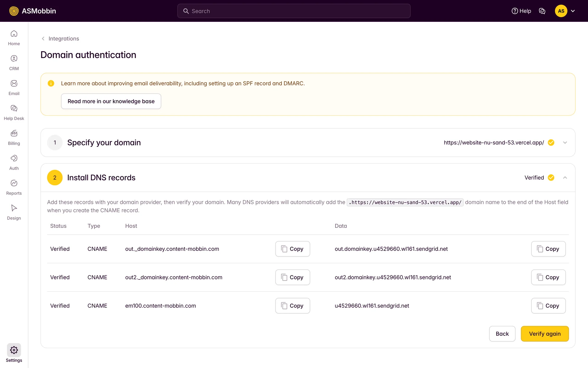
Task: Open the Help menu in header
Action: 521,11
